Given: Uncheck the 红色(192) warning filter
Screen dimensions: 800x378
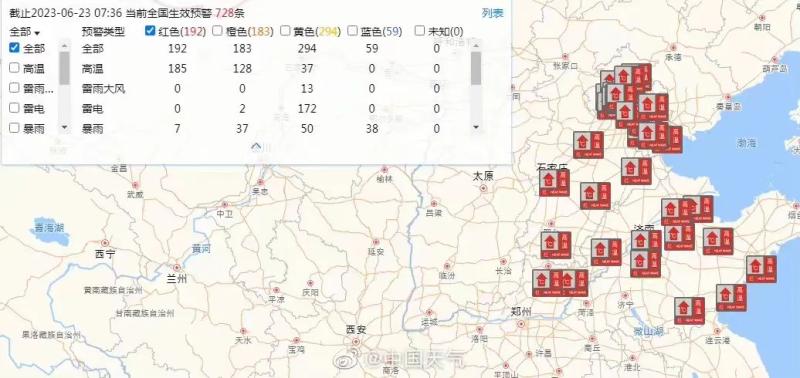Looking at the screenshot, I should [x=150, y=31].
